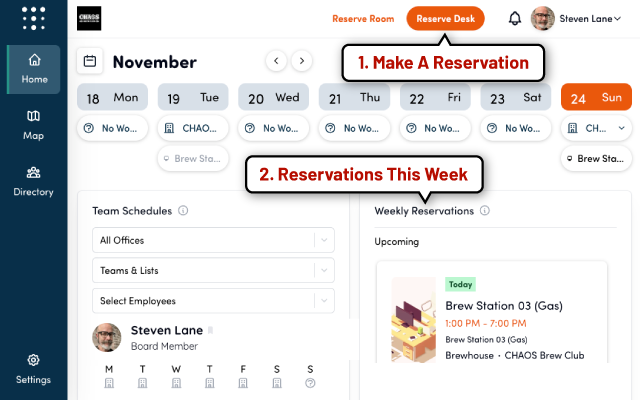
Task: Open the notifications bell icon
Action: [x=515, y=18]
